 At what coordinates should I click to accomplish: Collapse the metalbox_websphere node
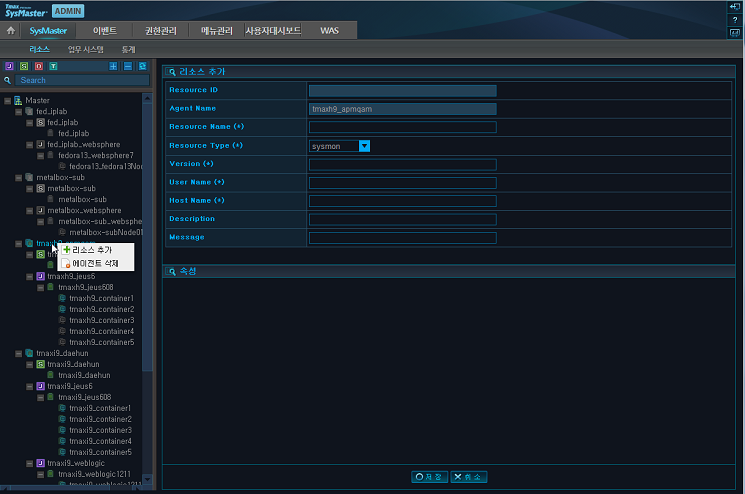tap(29, 210)
